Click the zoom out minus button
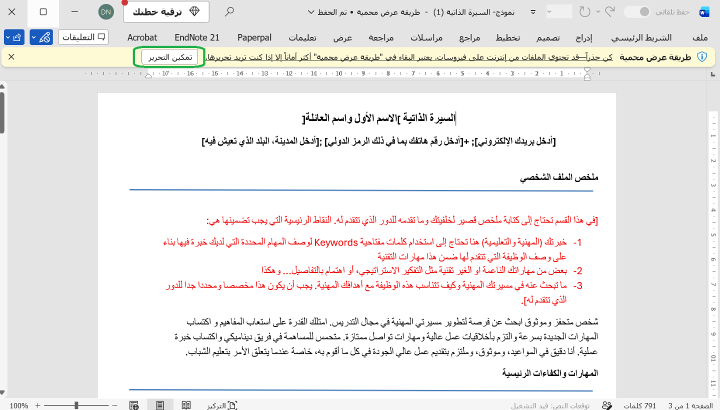This screenshot has width=720, height=410. 115,405
